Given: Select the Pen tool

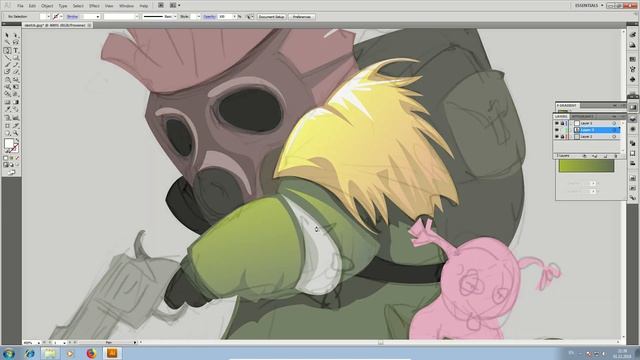Looking at the screenshot, I should pos(7,51).
